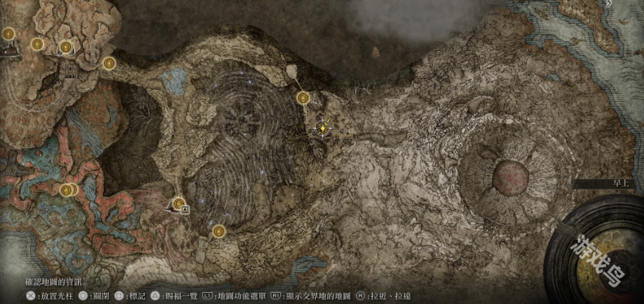Click the 確認地圖的資訊 heading text

pyautogui.click(x=53, y=283)
